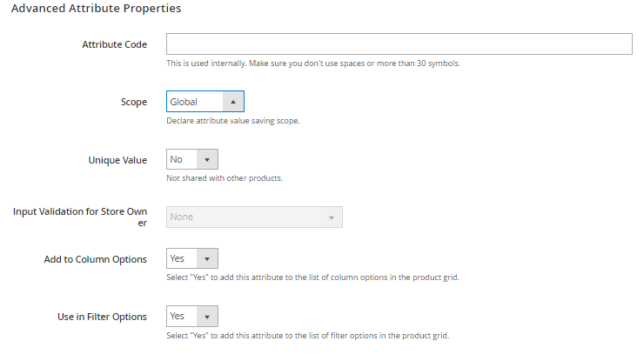This screenshot has height=361, width=644.
Task: Click the arrow icon of Add to Column Options
Action: point(206,259)
